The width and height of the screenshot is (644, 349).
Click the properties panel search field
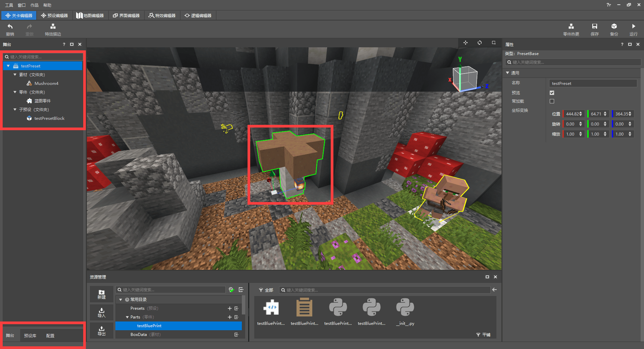click(x=573, y=62)
